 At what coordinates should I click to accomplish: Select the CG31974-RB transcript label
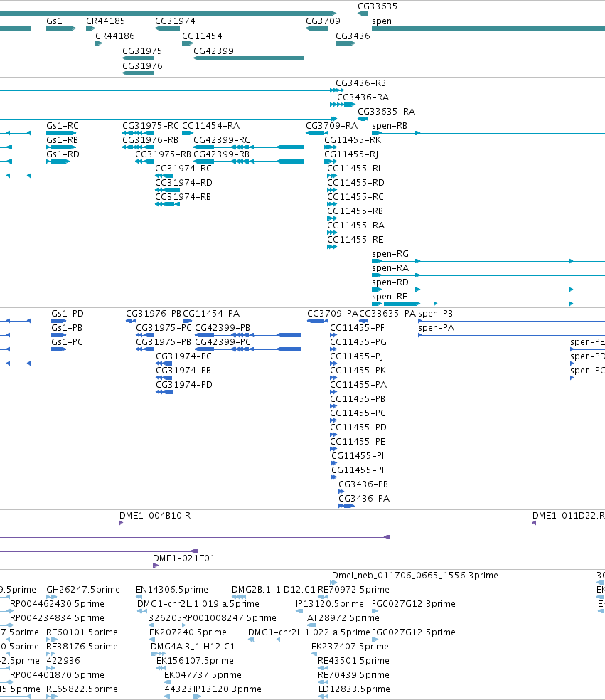coord(183,197)
